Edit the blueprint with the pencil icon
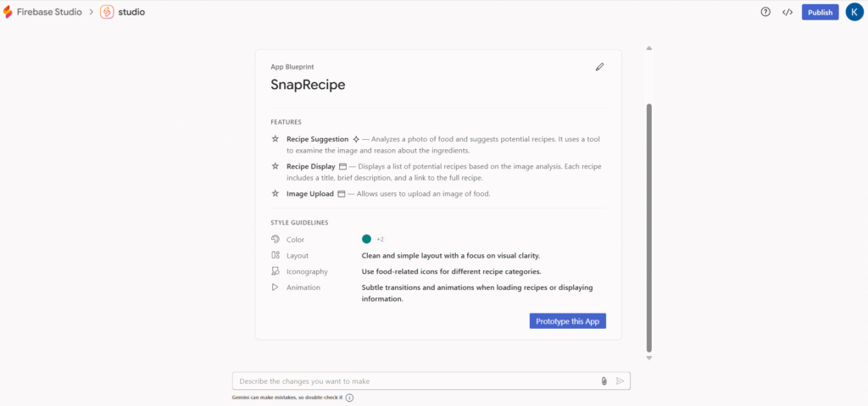The height and width of the screenshot is (406, 868). 599,67
